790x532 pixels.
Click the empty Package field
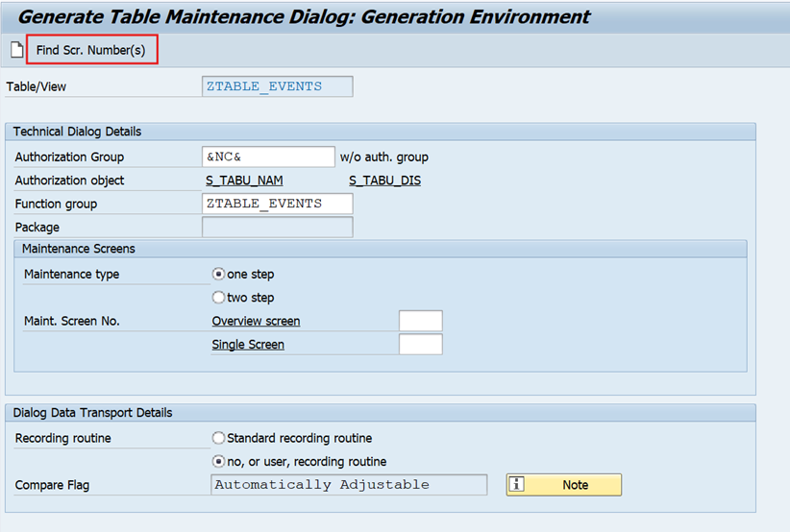click(277, 228)
